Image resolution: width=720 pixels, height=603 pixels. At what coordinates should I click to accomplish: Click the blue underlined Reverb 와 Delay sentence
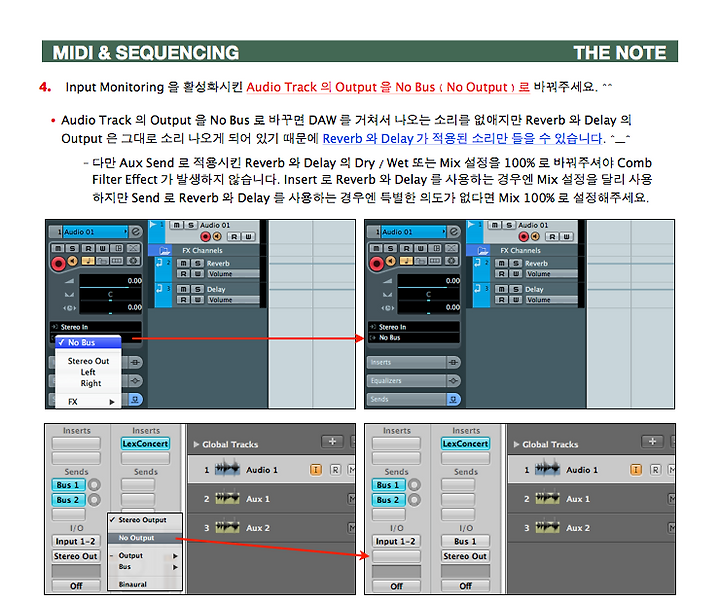point(463,138)
